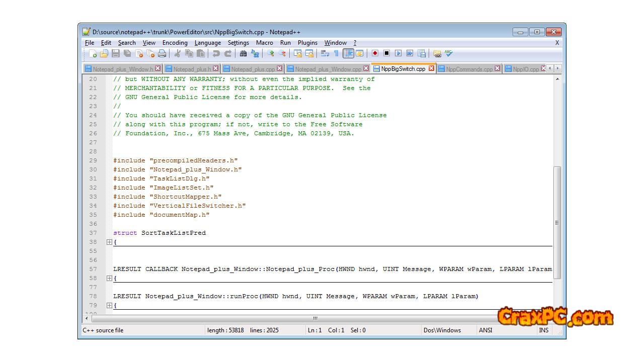Viewport: 644px width, 362px height.
Task: Click the Print toolbar icon
Action: click(x=162, y=53)
